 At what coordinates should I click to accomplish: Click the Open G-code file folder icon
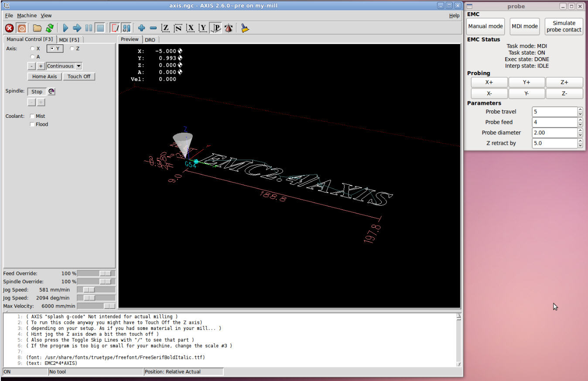click(x=38, y=28)
